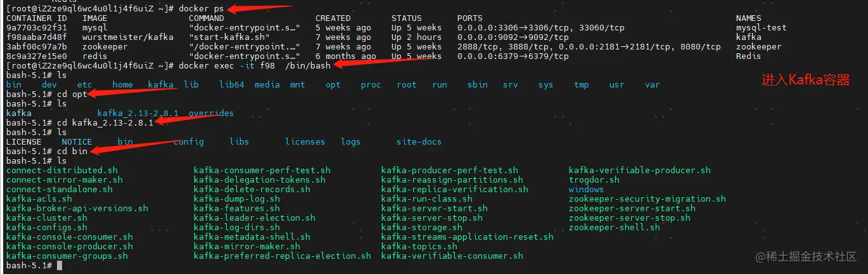Click the NAMES column header
This screenshot has height=274, width=868.
click(x=748, y=18)
